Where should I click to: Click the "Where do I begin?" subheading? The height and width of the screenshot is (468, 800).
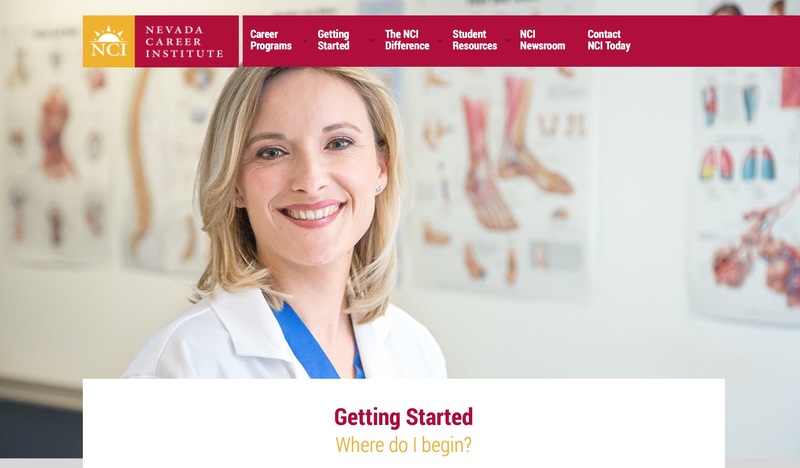404,445
